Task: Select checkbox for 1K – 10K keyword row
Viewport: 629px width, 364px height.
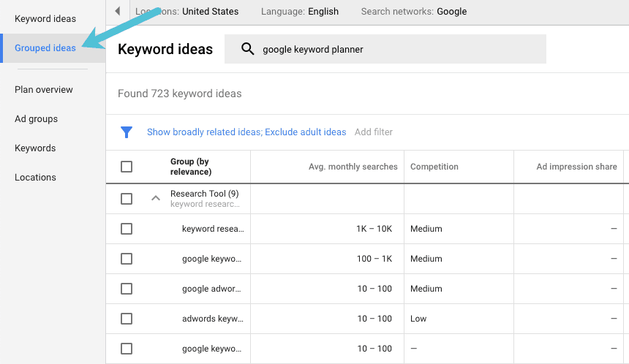Action: point(127,229)
